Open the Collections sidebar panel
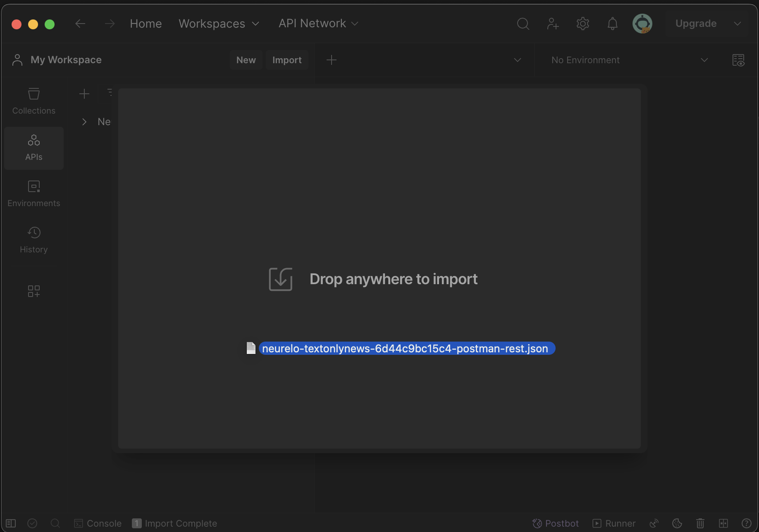The height and width of the screenshot is (532, 759). tap(33, 101)
